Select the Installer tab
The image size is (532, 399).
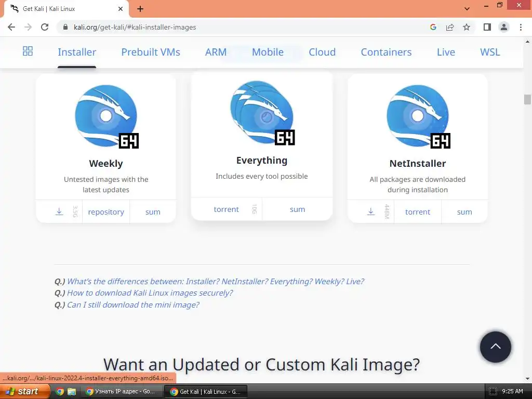[77, 52]
